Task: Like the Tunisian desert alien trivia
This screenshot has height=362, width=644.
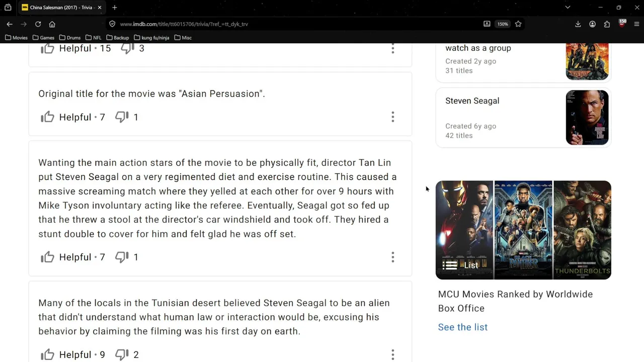Action: point(47,354)
